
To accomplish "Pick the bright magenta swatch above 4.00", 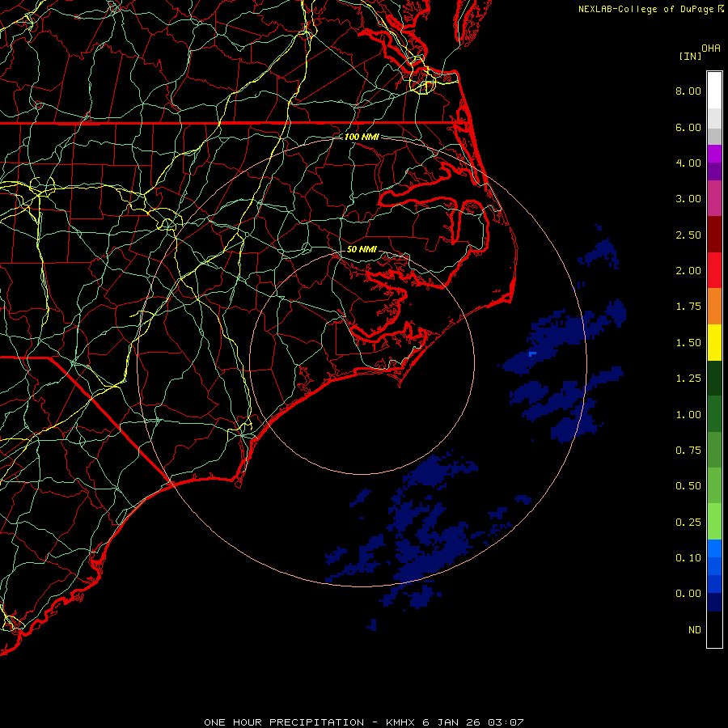I will click(x=714, y=154).
